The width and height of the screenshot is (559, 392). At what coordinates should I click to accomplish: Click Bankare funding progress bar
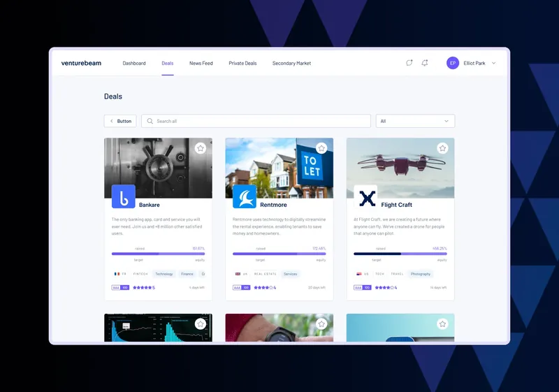click(159, 254)
